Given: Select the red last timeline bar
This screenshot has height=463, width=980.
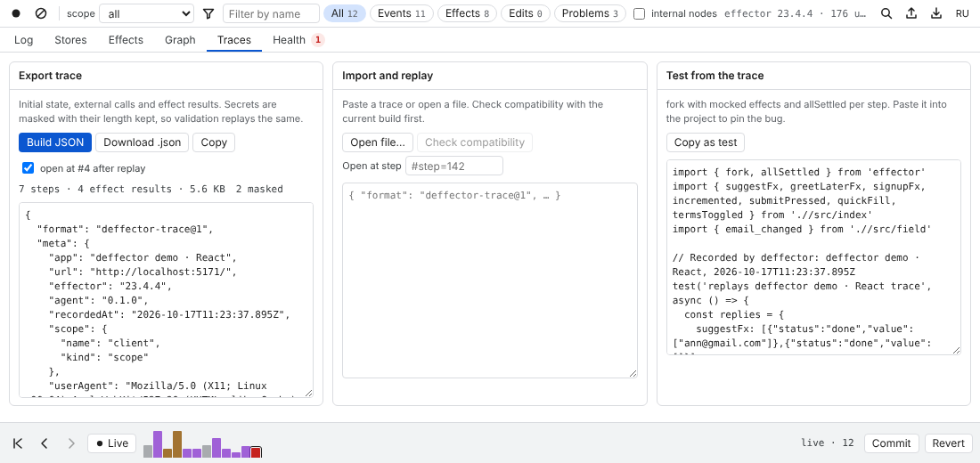Looking at the screenshot, I should (256, 452).
